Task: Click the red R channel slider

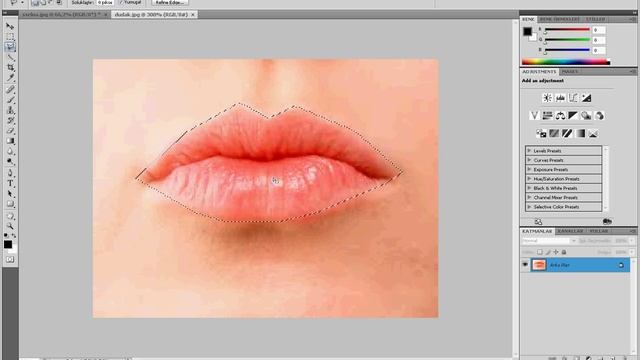Action: (567, 30)
